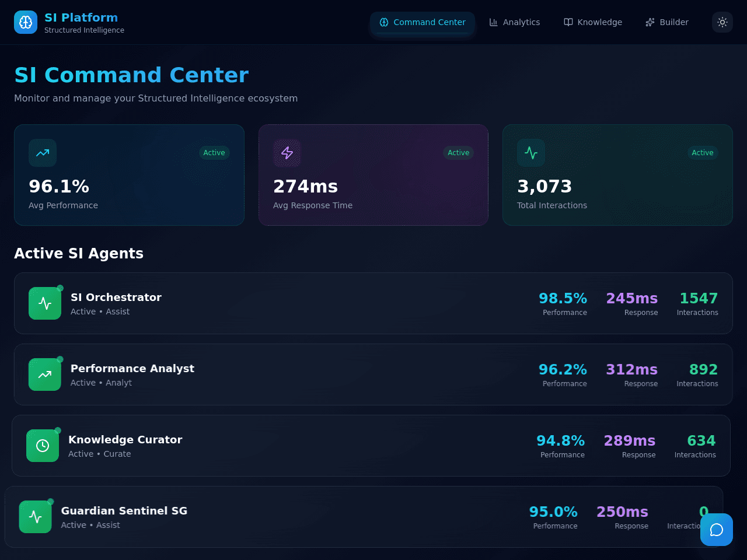
Task: Click the 96.2% performance value
Action: [563, 370]
